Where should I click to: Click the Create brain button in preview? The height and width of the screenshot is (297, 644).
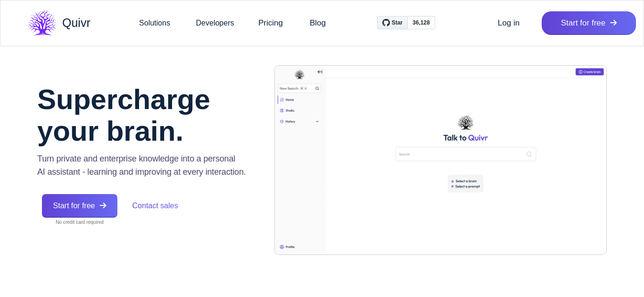pos(589,72)
